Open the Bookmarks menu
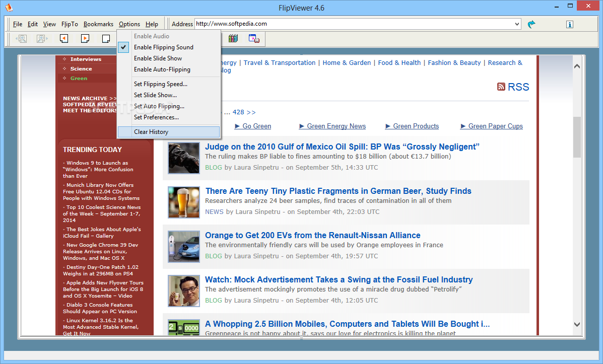The image size is (603, 364). coord(98,24)
